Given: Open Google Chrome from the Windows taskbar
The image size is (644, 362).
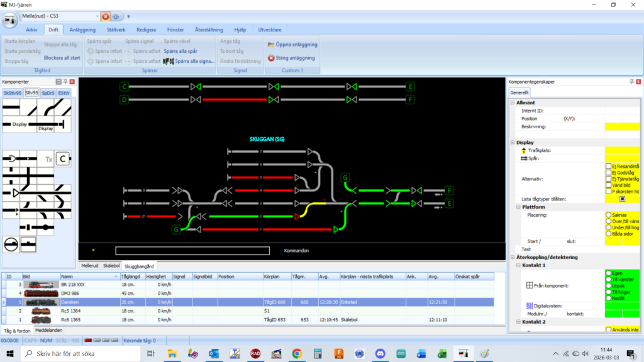Looking at the screenshot, I should point(297,354).
